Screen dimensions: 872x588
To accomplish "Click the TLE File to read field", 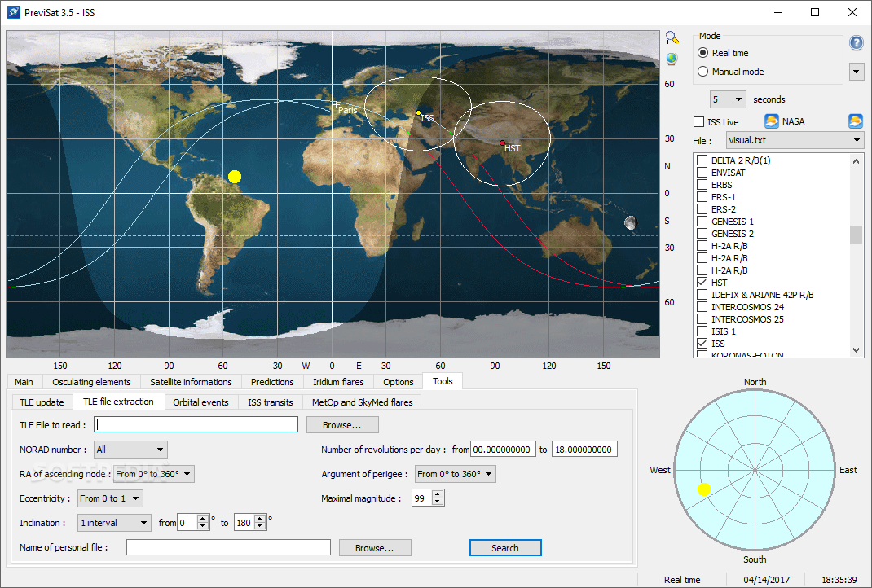I will click(196, 424).
